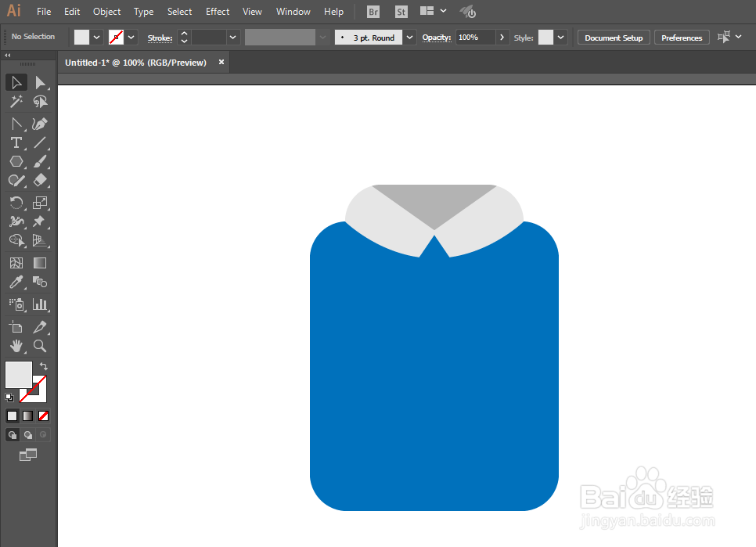This screenshot has height=547, width=756.
Task: Pick the Perspective Grid tool
Action: point(40,240)
